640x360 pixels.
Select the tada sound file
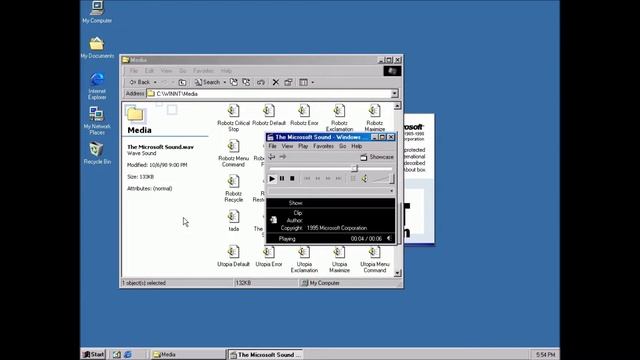[x=233, y=221]
